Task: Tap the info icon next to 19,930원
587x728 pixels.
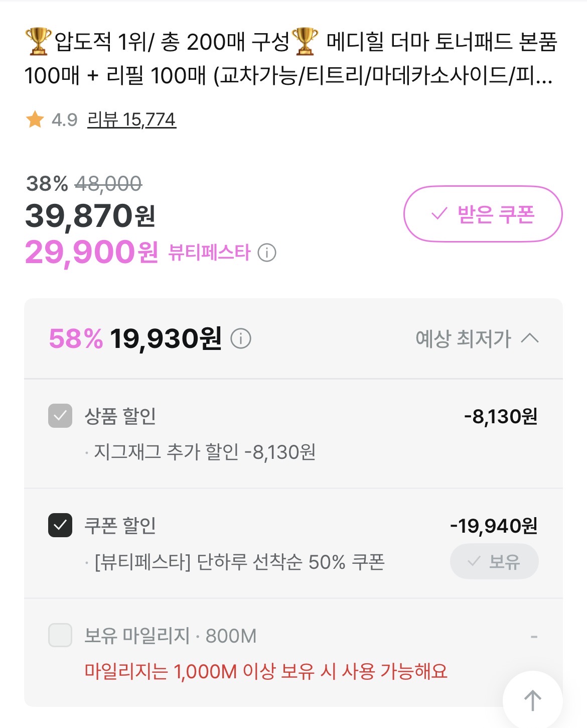Action: (x=241, y=339)
